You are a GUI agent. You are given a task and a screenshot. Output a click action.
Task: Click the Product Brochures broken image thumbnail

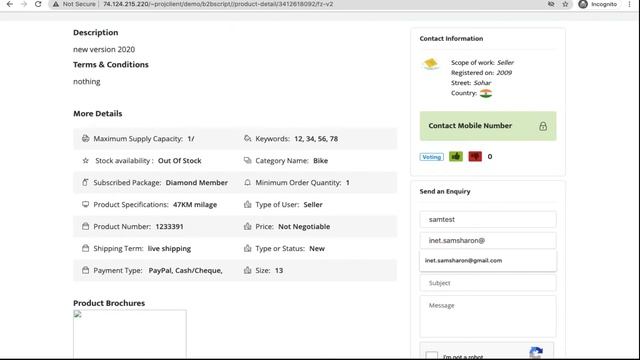coord(130,334)
